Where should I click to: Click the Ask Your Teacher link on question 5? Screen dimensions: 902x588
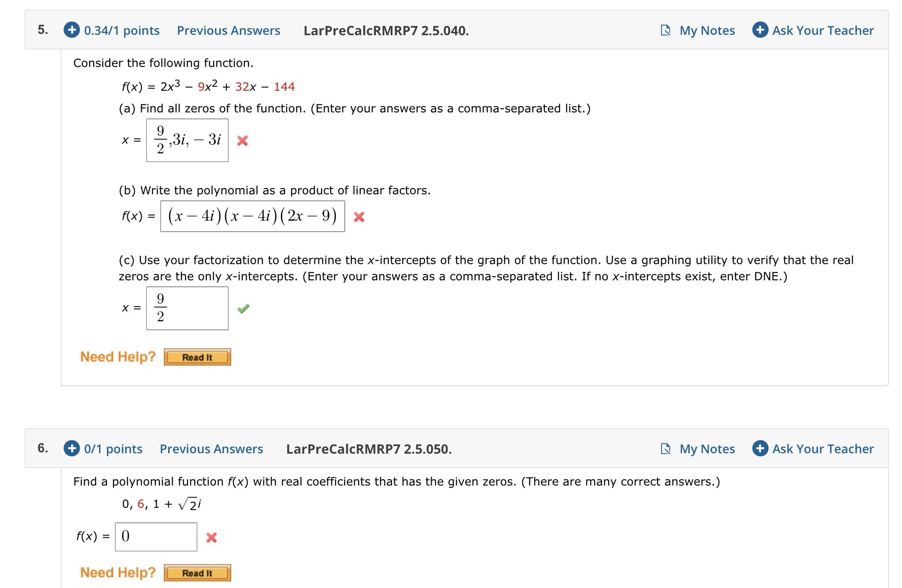(x=823, y=30)
